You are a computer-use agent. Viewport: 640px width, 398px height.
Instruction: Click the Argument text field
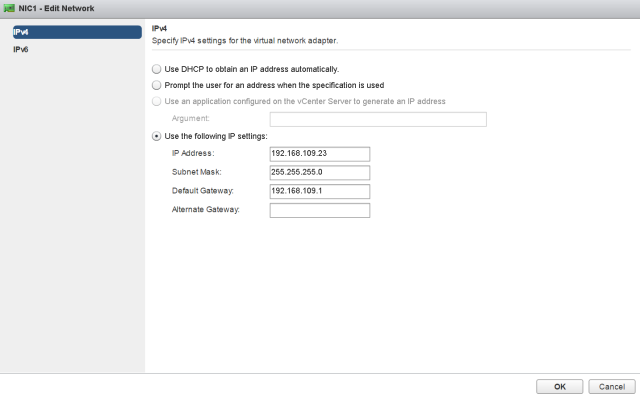[x=378, y=119]
